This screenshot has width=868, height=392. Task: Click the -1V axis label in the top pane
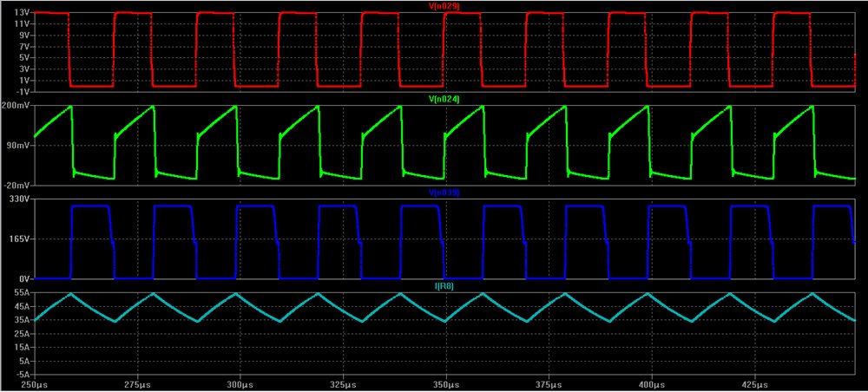[x=21, y=91]
